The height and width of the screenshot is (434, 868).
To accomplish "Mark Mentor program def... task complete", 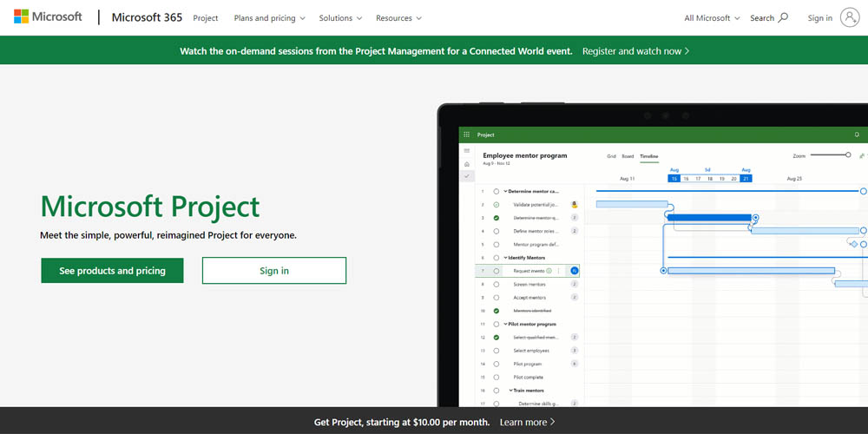I will [496, 245].
